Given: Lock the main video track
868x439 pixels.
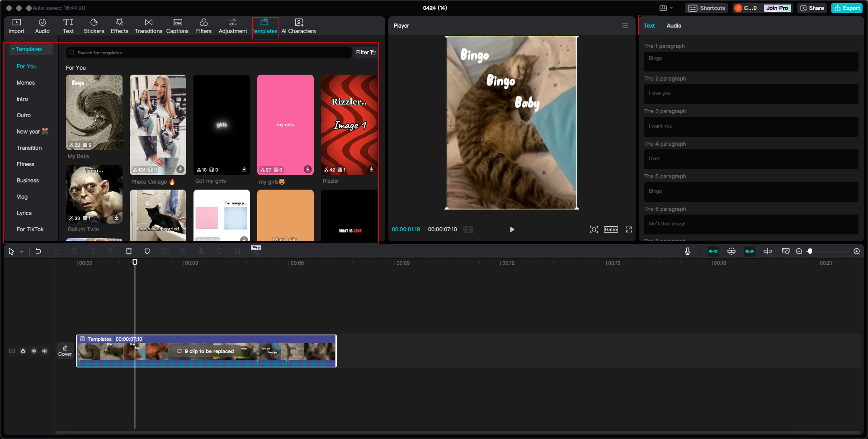Looking at the screenshot, I should tap(23, 351).
